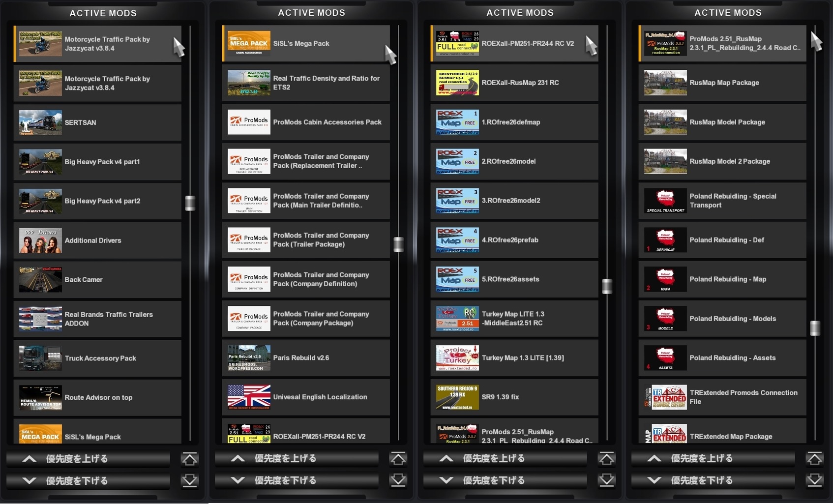This screenshot has height=504, width=833.
Task: Select Poland Rebuilding - Special Transport thumbnail
Action: click(665, 201)
